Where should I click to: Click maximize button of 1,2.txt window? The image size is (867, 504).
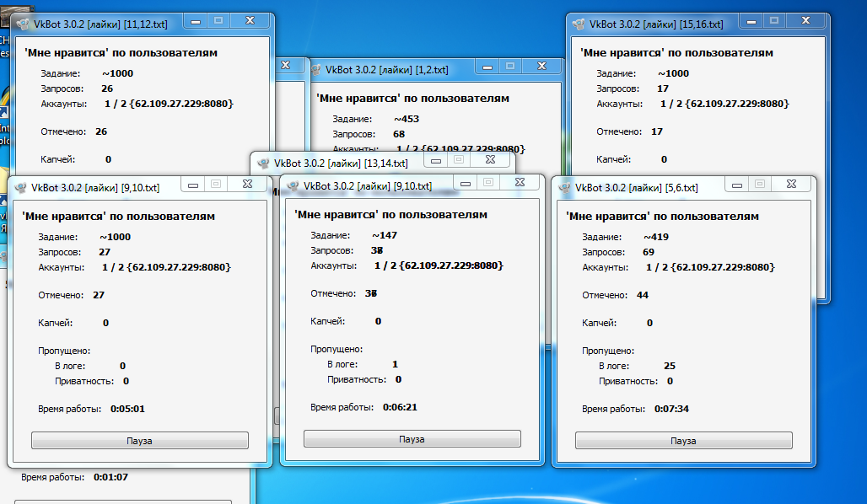(510, 67)
